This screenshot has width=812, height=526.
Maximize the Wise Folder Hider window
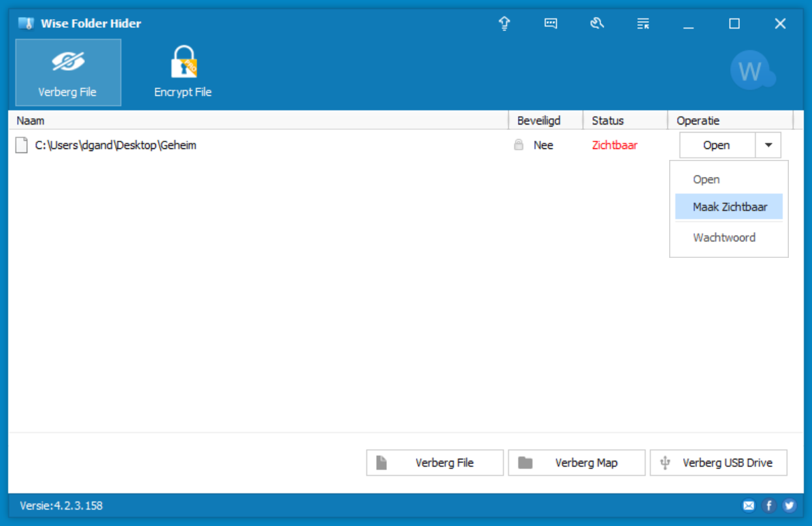[x=734, y=23]
